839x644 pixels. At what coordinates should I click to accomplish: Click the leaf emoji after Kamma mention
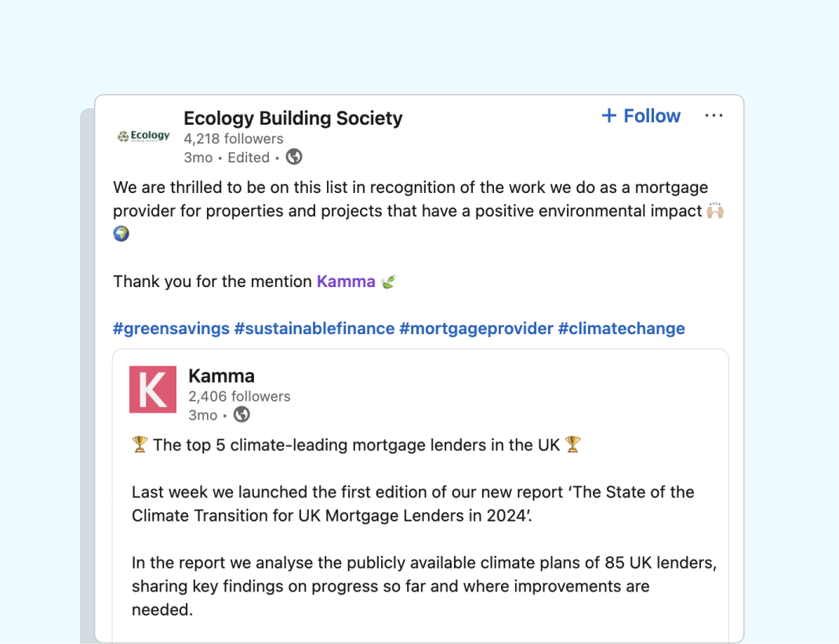[388, 282]
